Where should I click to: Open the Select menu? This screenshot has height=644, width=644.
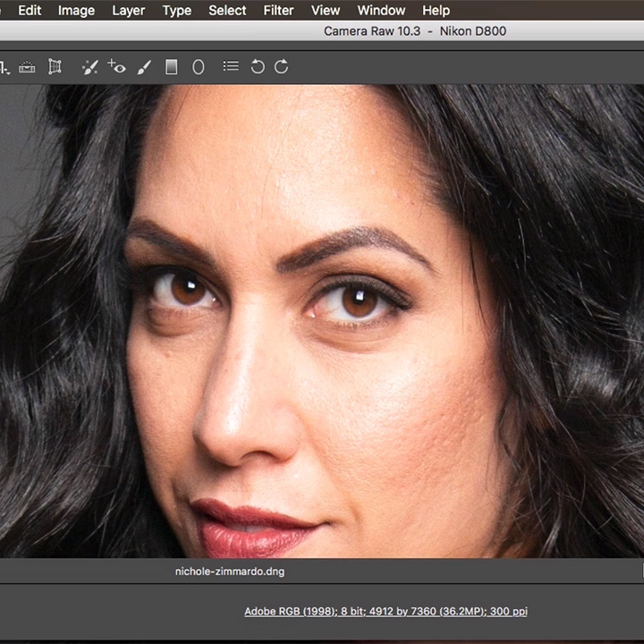pos(227,10)
